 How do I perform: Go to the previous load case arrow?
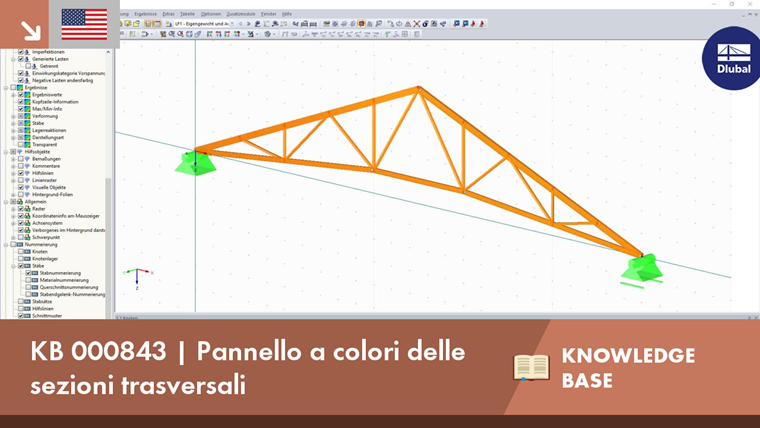pyautogui.click(x=240, y=24)
